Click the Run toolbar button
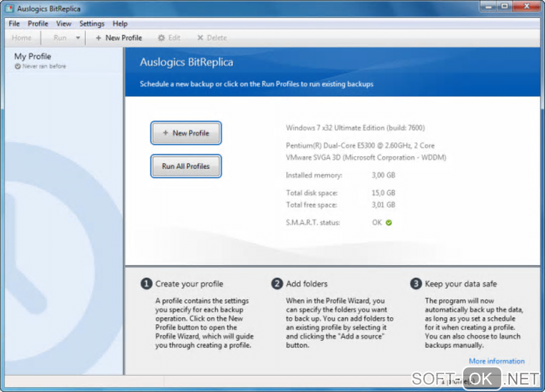 (60, 38)
